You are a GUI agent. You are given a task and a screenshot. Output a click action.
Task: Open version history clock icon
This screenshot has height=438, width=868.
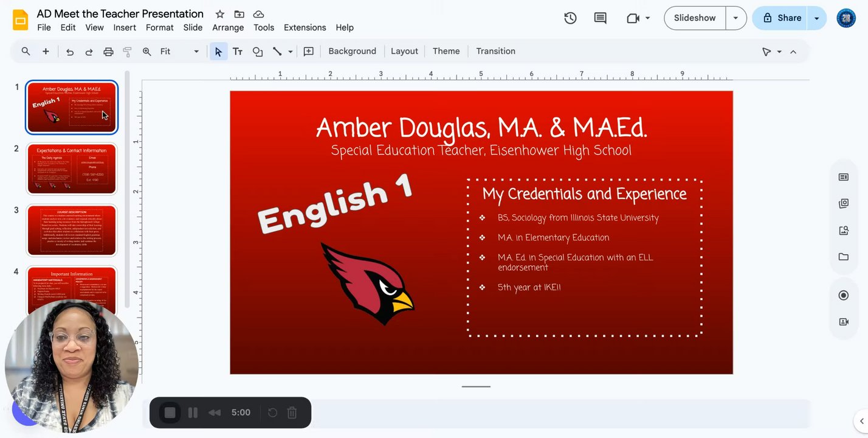point(570,18)
